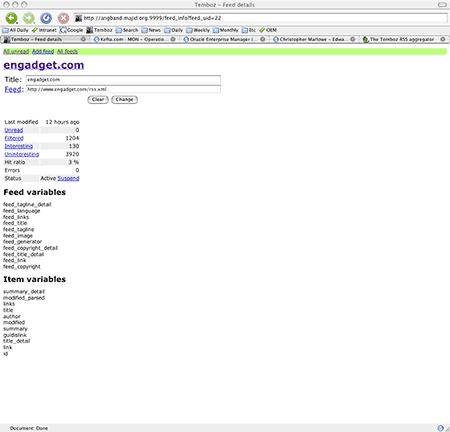
Task: Click the Feed URL input field
Action: pyautogui.click(x=123, y=89)
